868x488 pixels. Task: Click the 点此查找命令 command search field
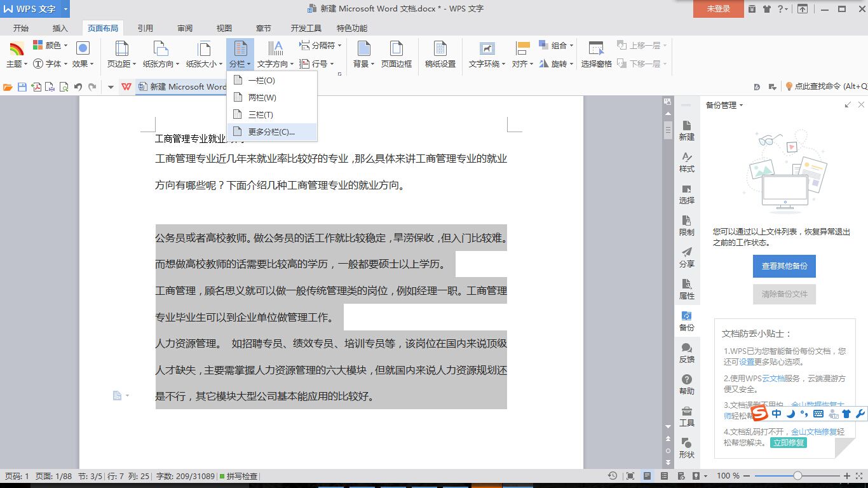tap(826, 87)
